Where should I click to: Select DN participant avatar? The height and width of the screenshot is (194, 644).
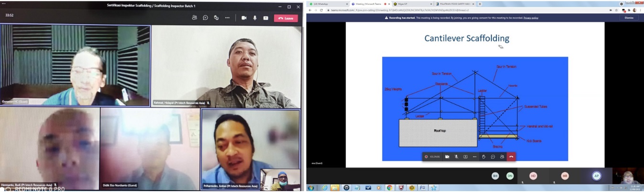click(510, 176)
